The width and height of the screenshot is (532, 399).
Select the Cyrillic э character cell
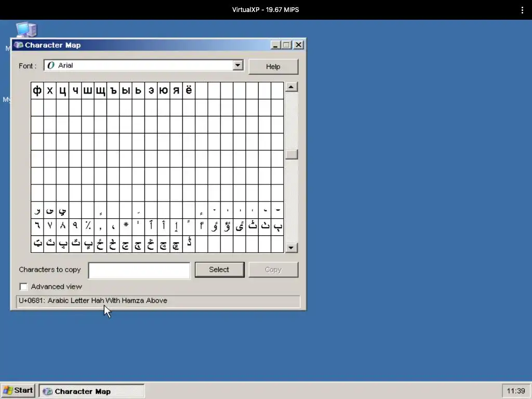click(151, 90)
